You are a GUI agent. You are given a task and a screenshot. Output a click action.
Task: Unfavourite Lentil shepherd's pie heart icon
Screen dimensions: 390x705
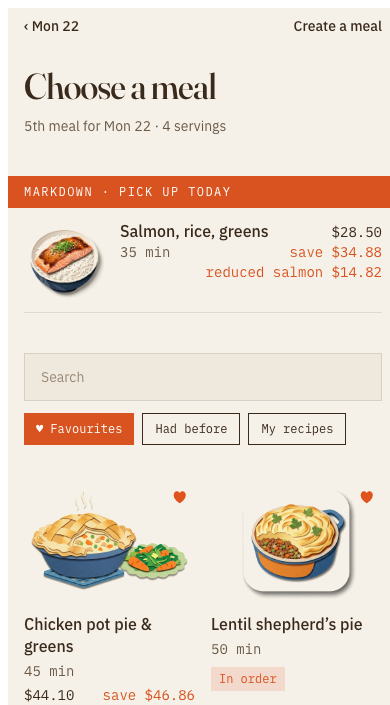pyautogui.click(x=367, y=497)
